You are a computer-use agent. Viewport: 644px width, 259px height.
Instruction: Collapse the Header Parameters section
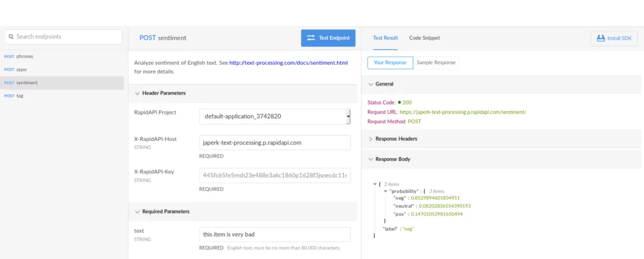pyautogui.click(x=138, y=93)
